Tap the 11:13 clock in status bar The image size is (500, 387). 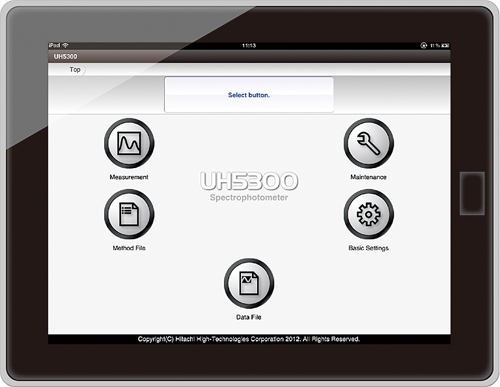(249, 45)
